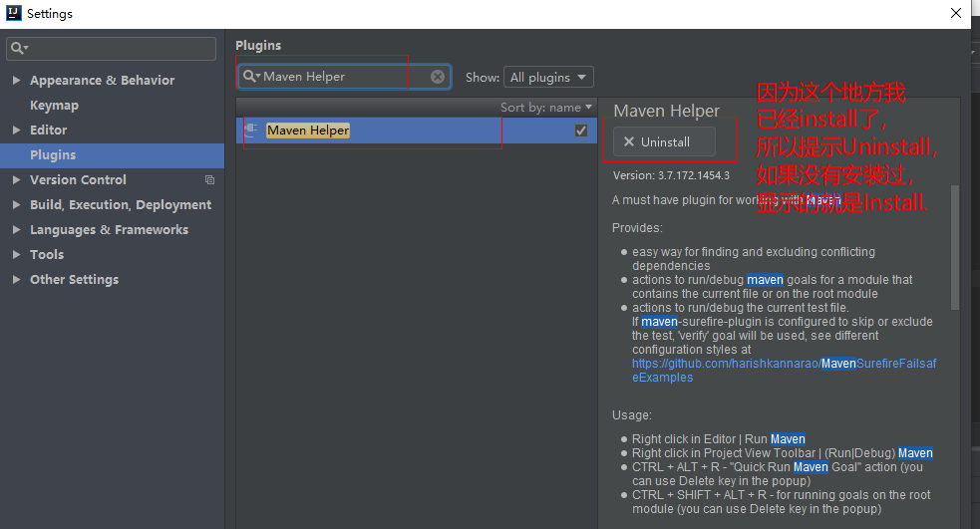Open the 'Sort by: name' dropdown
The height and width of the screenshot is (529, 980).
[546, 107]
